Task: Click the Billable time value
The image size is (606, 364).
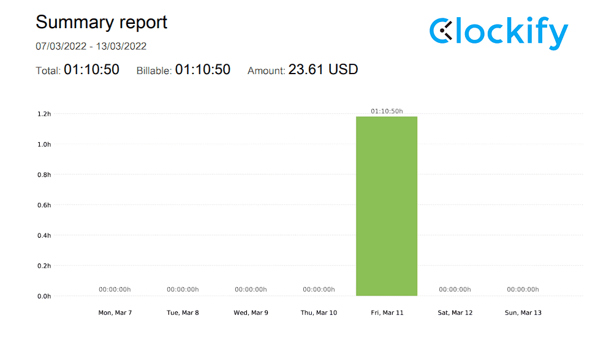Action: pyautogui.click(x=203, y=70)
